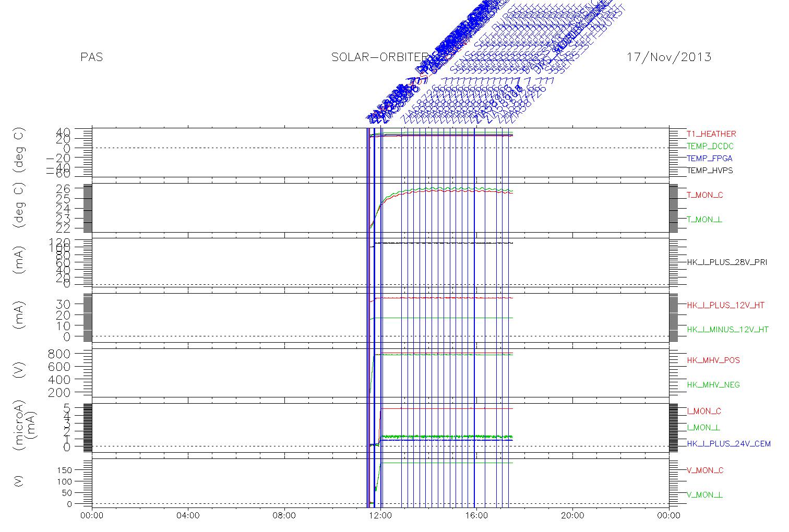789x532 pixels.
Task: Click the HK_I_MINUS_12V_HT legend label
Action: tap(728, 330)
